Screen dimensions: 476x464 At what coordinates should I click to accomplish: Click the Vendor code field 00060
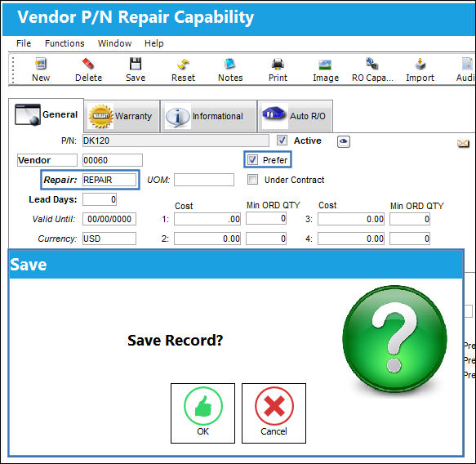pos(113,160)
